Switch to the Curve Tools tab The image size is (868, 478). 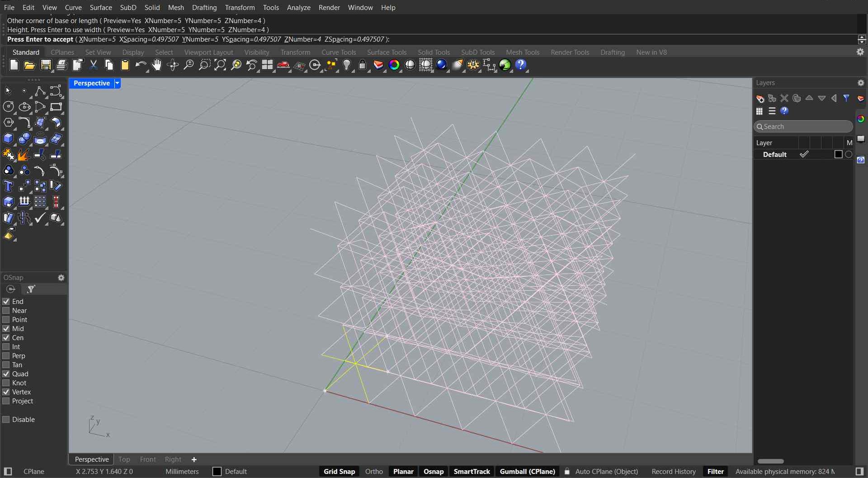point(339,52)
